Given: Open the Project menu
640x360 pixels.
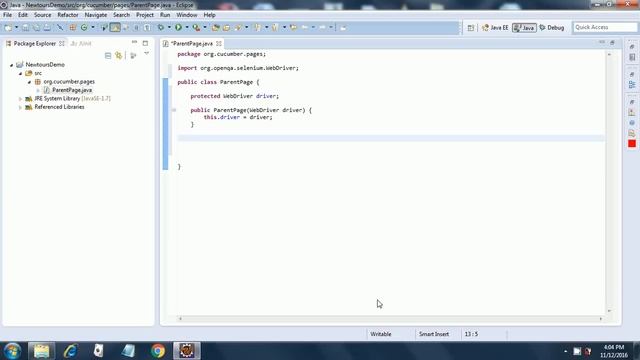Looking at the screenshot, I should (x=145, y=15).
